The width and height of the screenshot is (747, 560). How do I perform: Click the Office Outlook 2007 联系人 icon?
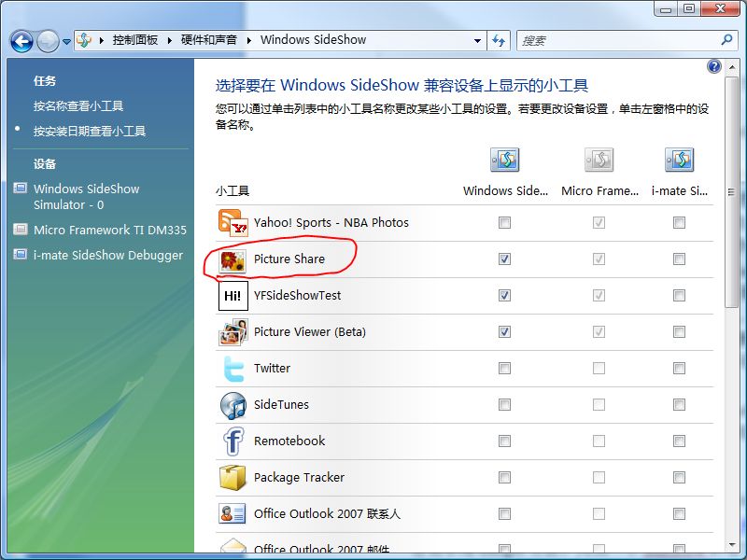point(233,514)
